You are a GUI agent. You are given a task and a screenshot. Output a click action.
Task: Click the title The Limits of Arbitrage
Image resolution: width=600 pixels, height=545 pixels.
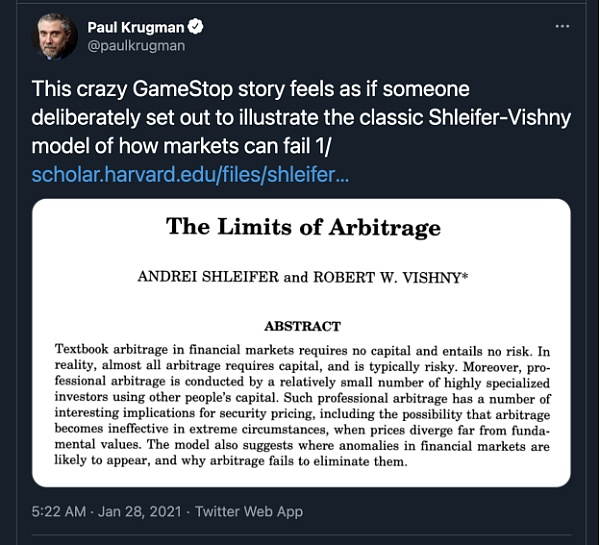pyautogui.click(x=303, y=227)
